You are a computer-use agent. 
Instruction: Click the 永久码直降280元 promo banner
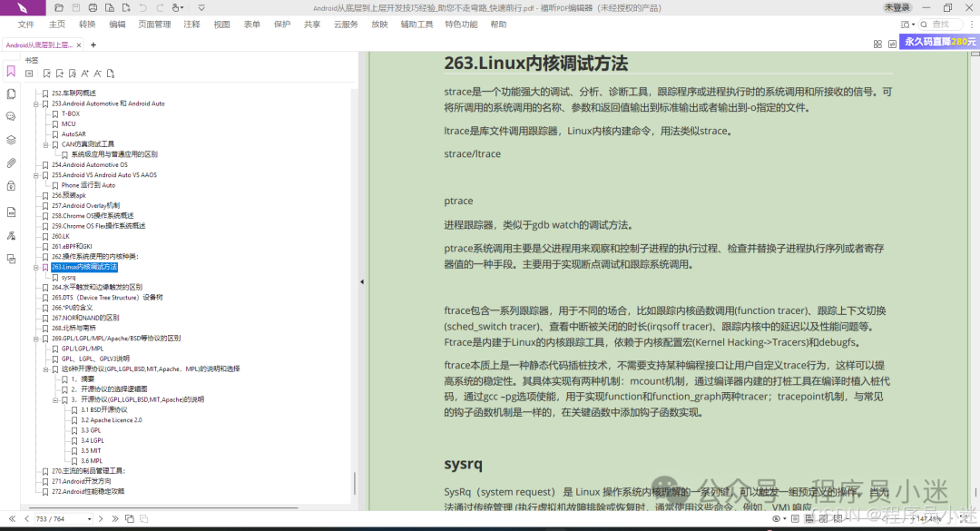[x=939, y=41]
